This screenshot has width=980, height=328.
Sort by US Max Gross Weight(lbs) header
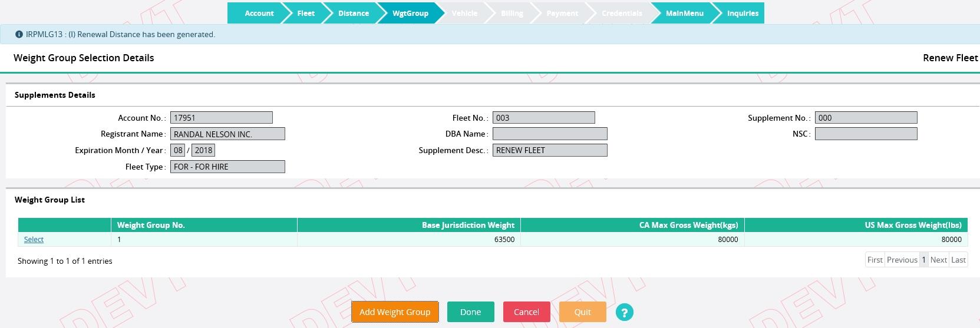pyautogui.click(x=856, y=225)
